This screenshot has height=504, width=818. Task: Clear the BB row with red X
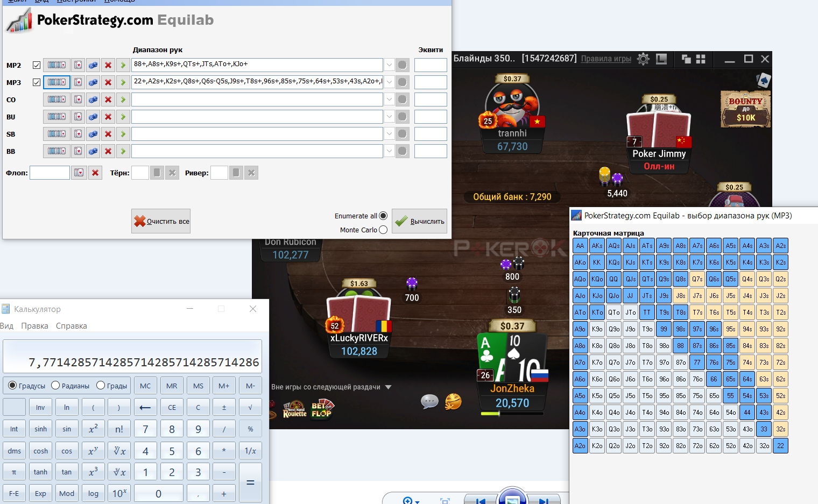click(x=108, y=151)
